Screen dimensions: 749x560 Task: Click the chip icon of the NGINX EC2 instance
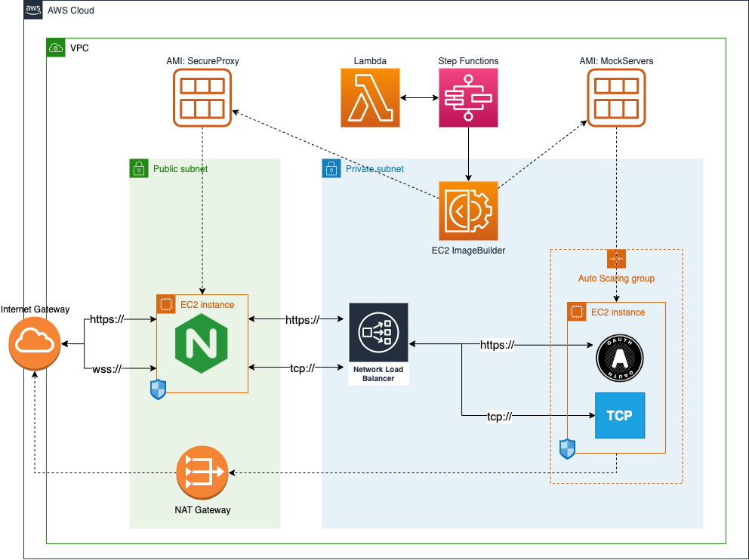pos(166,304)
